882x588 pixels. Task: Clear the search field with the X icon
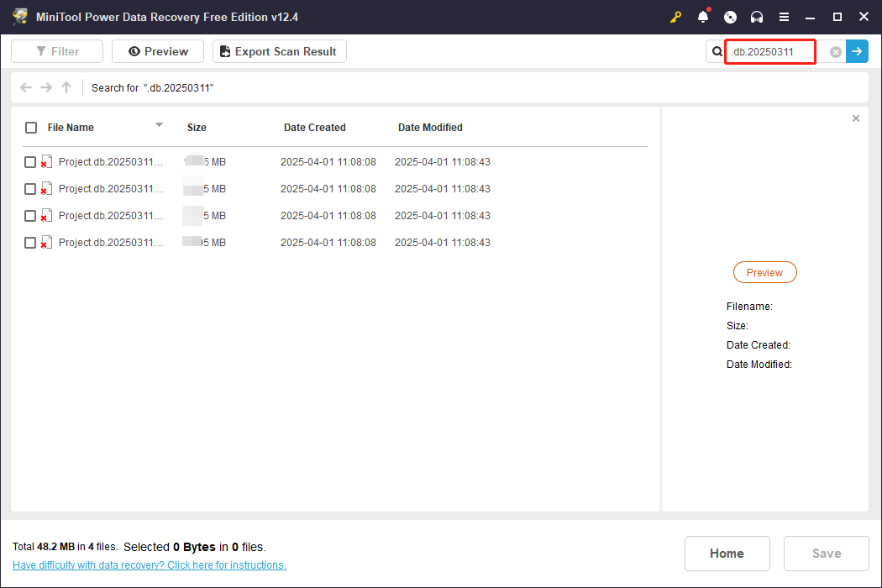[x=836, y=52]
